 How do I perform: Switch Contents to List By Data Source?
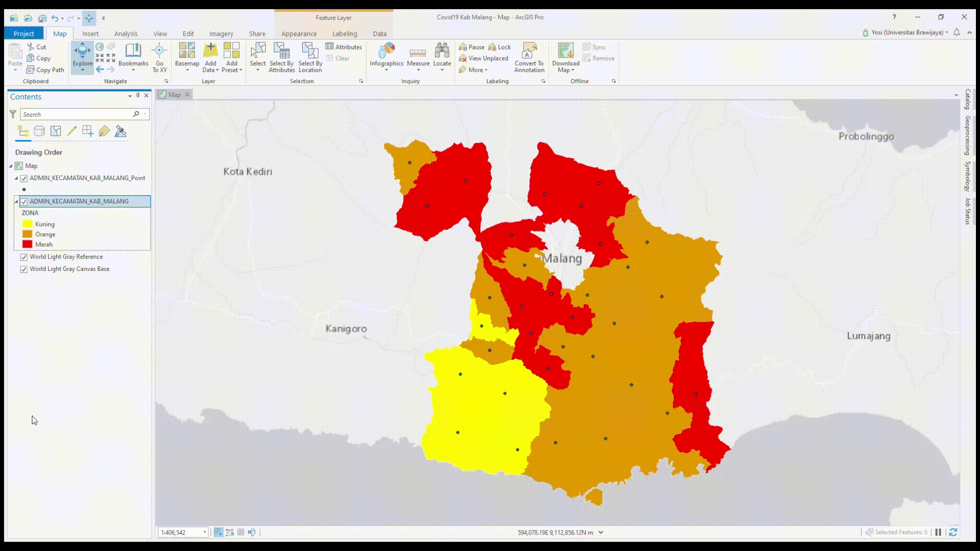(39, 132)
